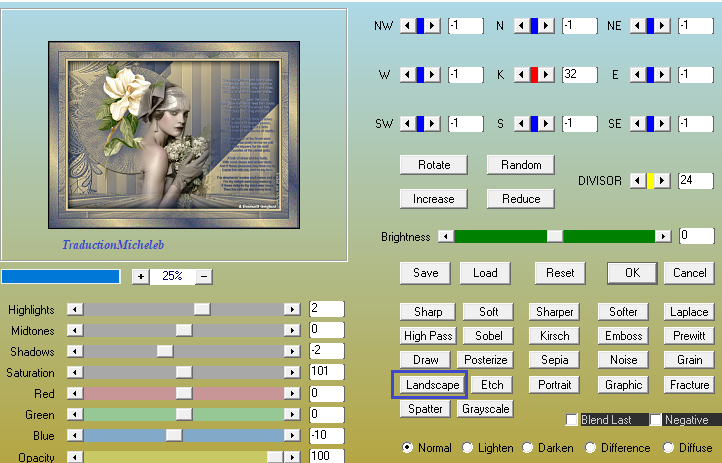Click the NW left arrow stepper
Image resolution: width=722 pixels, height=463 pixels.
[408, 25]
